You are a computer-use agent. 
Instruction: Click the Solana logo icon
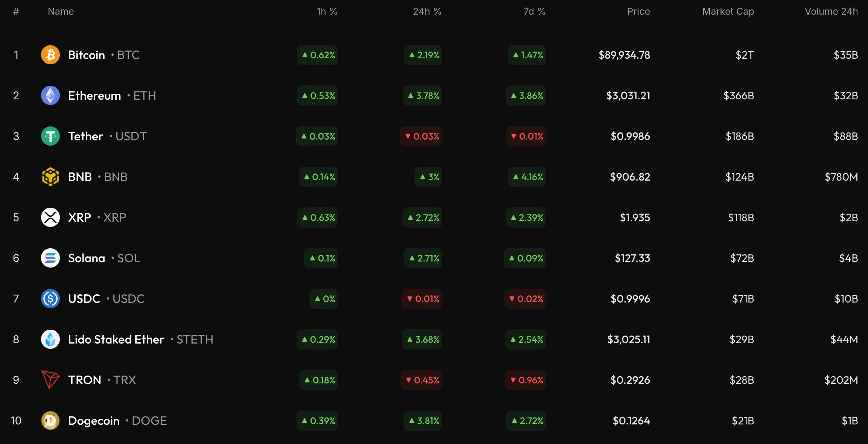point(50,258)
